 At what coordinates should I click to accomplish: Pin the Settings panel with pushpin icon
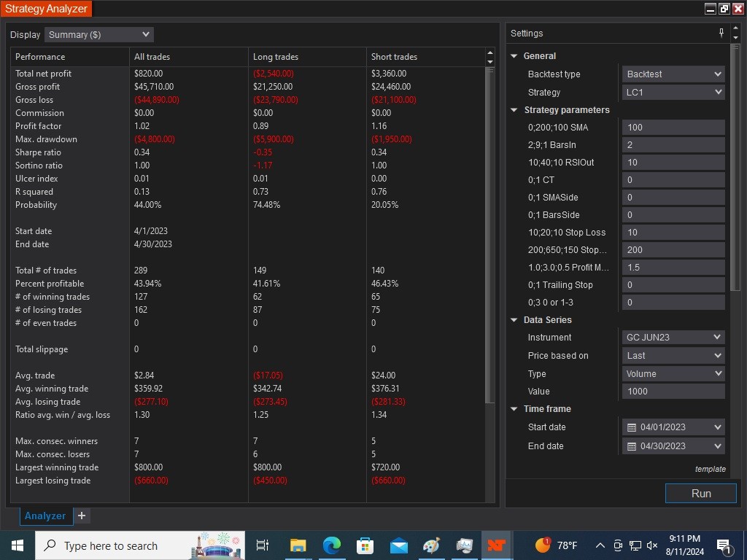pos(721,33)
